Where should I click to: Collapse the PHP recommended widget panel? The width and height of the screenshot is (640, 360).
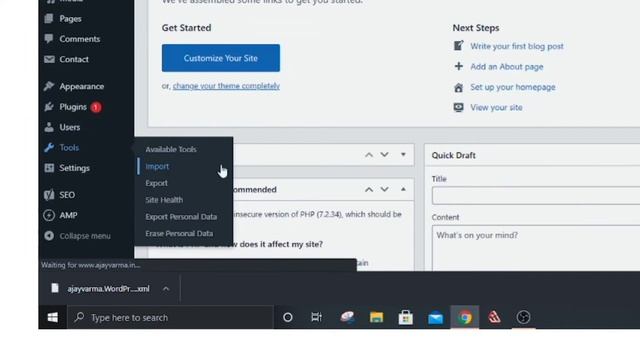click(x=403, y=189)
